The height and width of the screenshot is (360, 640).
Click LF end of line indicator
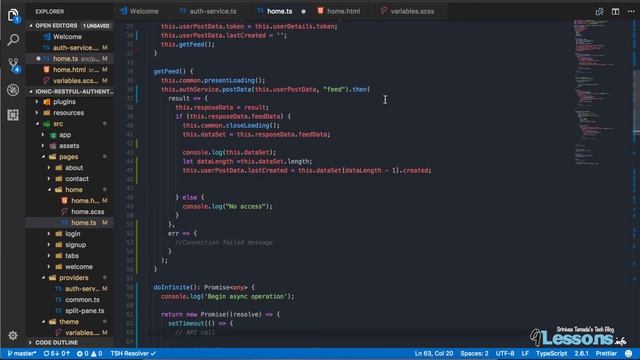525,353
